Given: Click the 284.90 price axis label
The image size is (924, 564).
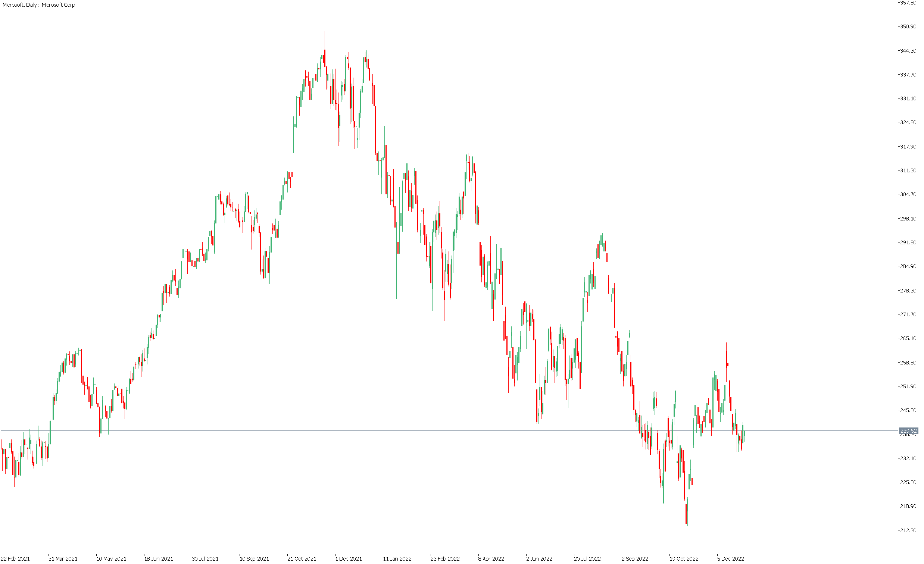Looking at the screenshot, I should [x=908, y=266].
